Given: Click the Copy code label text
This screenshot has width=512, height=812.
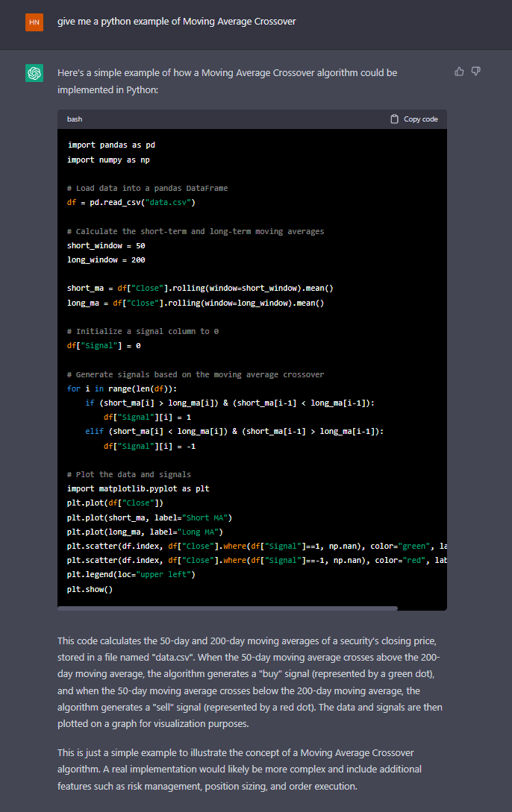Looking at the screenshot, I should [421, 119].
